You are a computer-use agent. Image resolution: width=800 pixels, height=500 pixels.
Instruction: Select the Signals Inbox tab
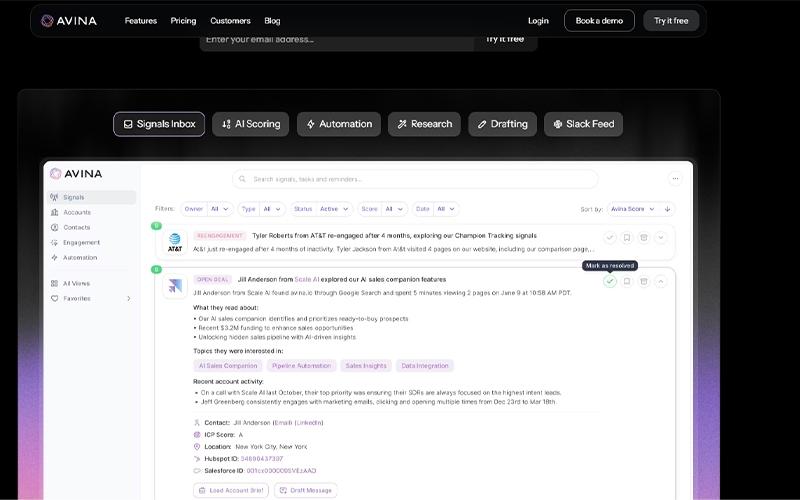point(159,124)
